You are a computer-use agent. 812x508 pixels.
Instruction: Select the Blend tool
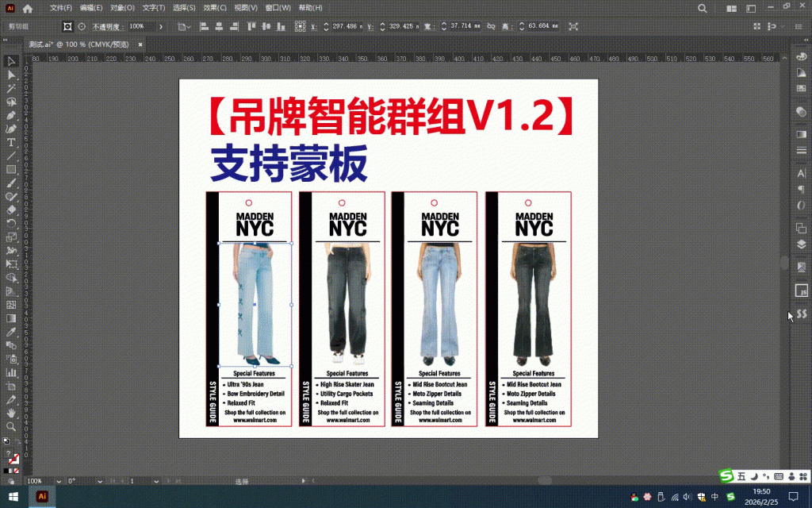[11, 345]
